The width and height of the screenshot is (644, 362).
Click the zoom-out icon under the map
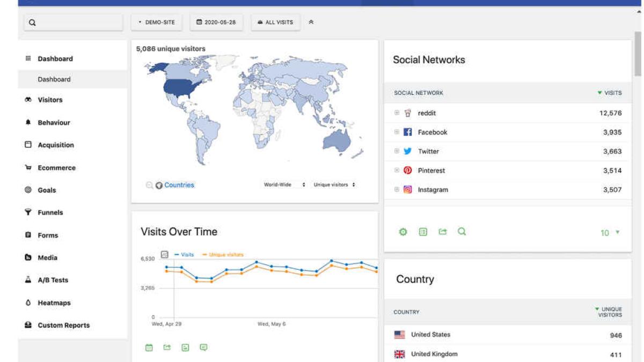point(149,185)
